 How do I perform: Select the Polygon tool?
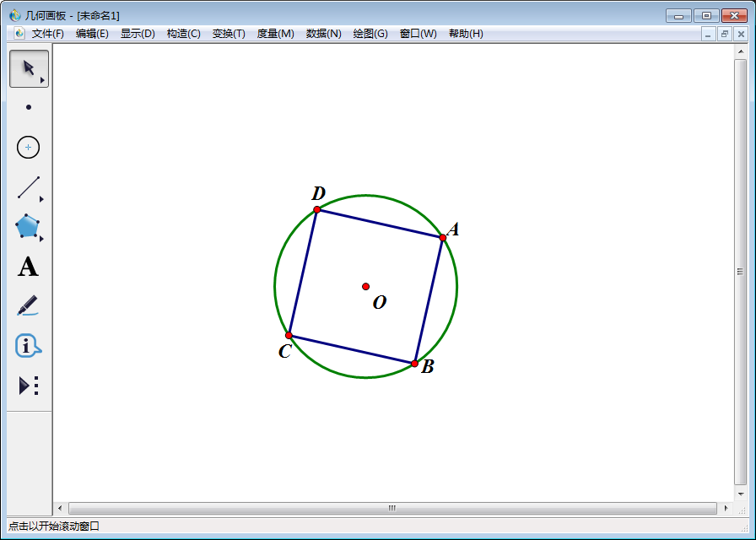click(28, 226)
